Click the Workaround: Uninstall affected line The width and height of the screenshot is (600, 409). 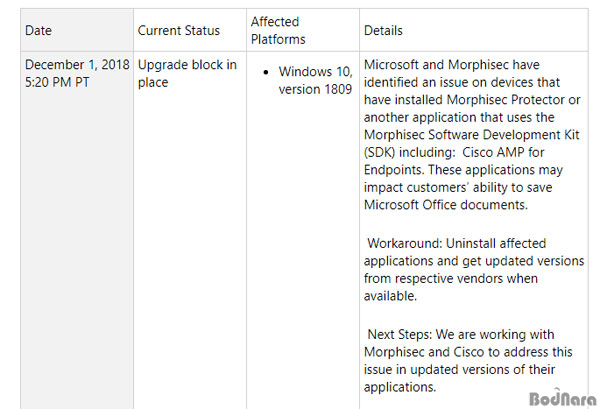coord(457,243)
